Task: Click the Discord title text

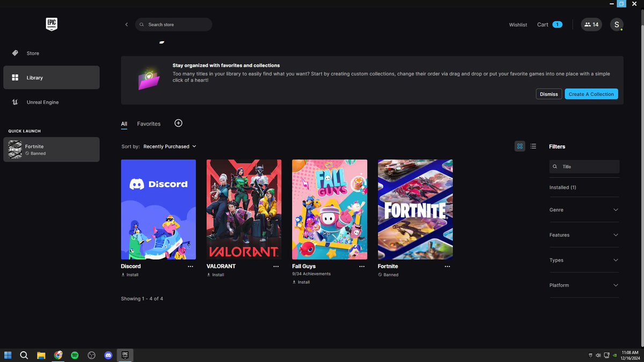Action: pos(131,266)
